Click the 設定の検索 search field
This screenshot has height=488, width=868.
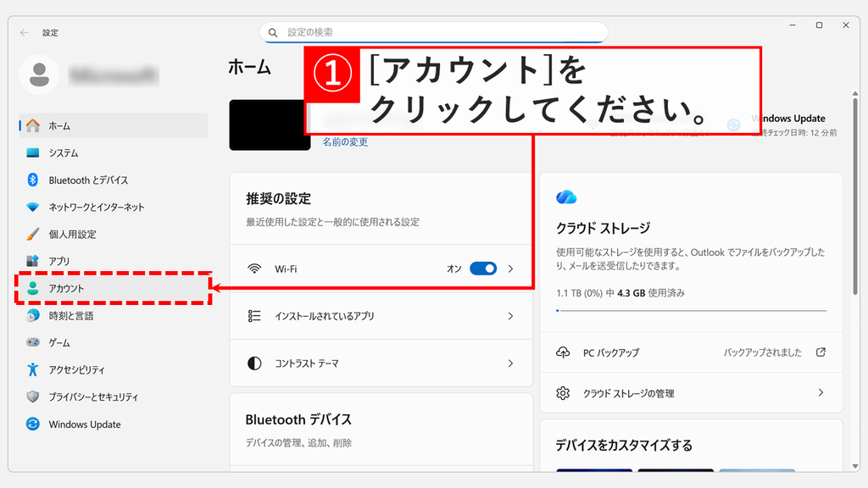[434, 33]
